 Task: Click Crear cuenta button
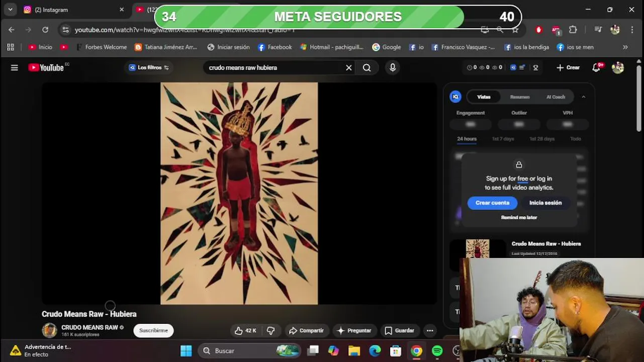493,203
